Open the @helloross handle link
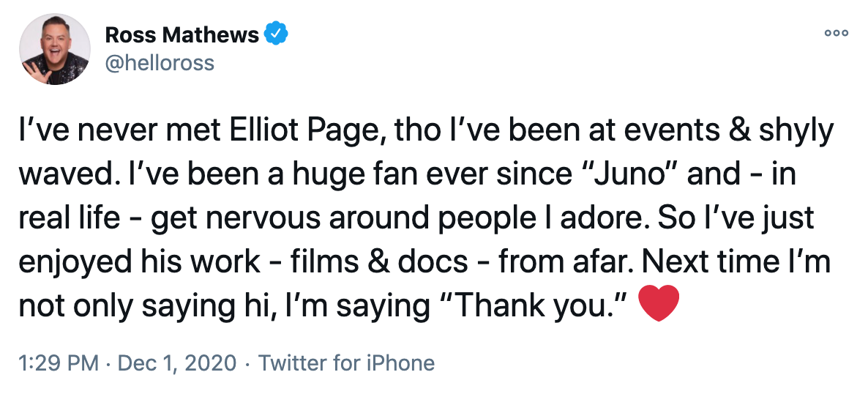 coord(160,63)
